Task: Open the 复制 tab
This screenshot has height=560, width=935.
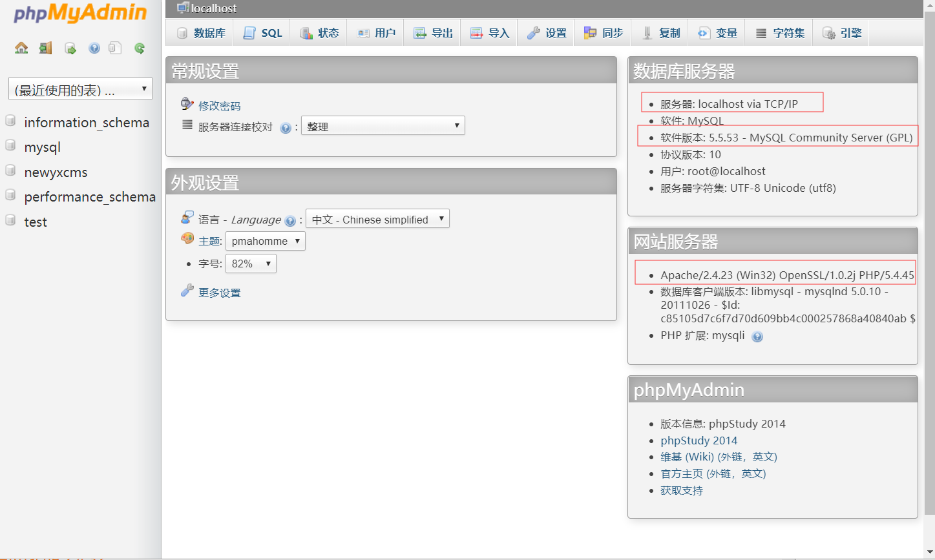Action: coord(660,33)
